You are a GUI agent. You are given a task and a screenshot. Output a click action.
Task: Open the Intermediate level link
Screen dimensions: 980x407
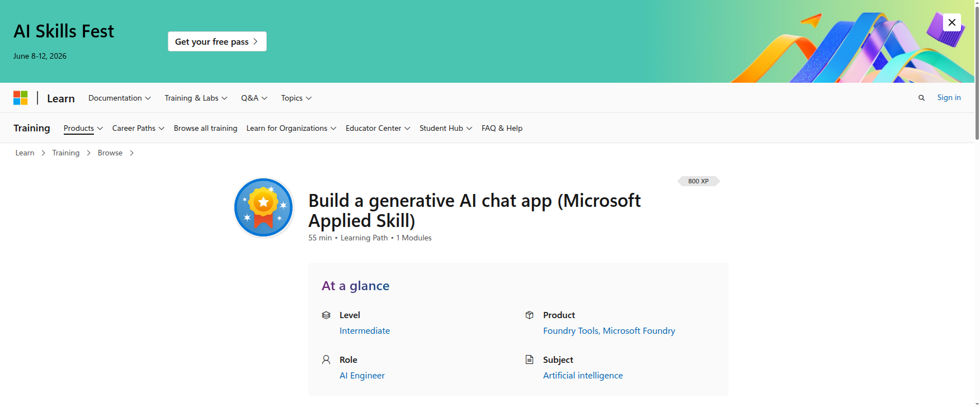pos(365,331)
